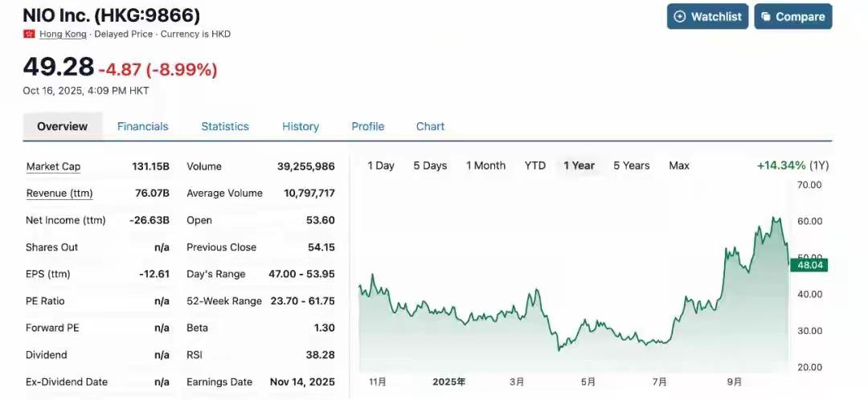This screenshot has width=868, height=400.
Task: Click the Market Cap label link
Action: [53, 166]
